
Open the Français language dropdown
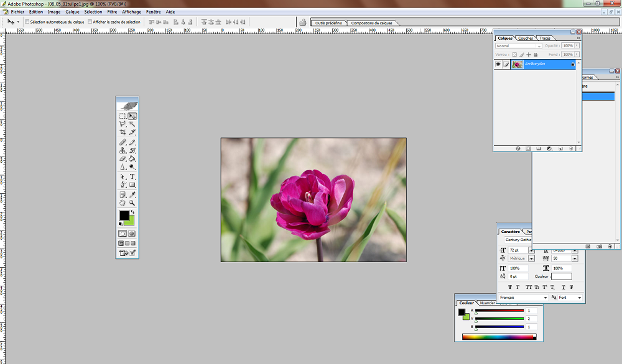(x=524, y=298)
